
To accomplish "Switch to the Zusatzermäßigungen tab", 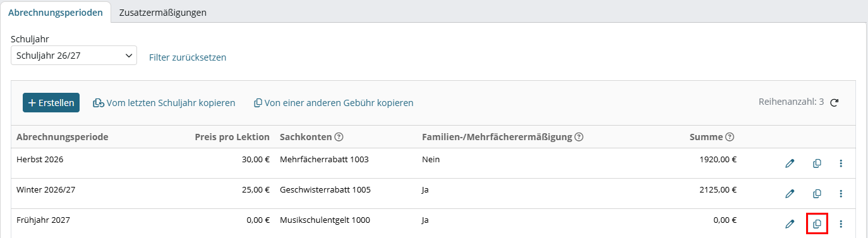I will coord(163,12).
